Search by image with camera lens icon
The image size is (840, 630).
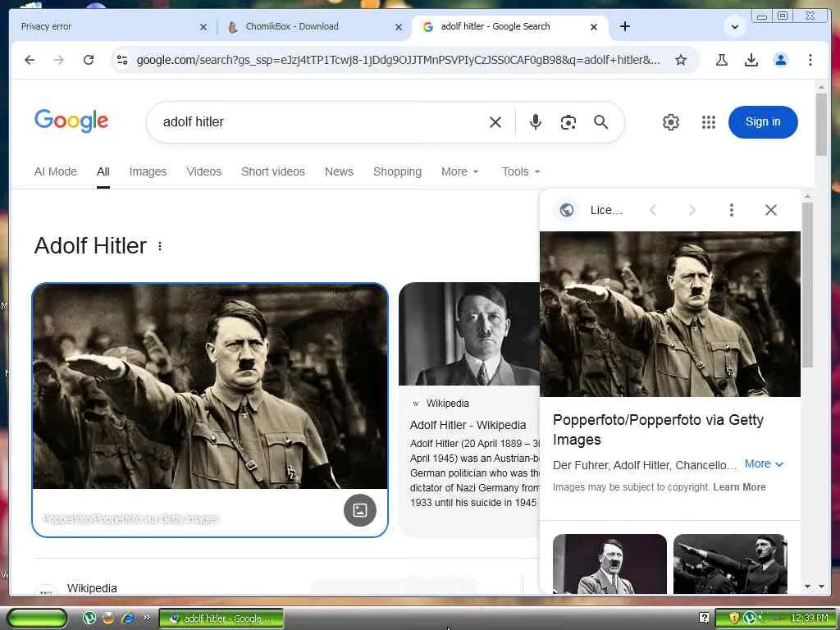[568, 122]
